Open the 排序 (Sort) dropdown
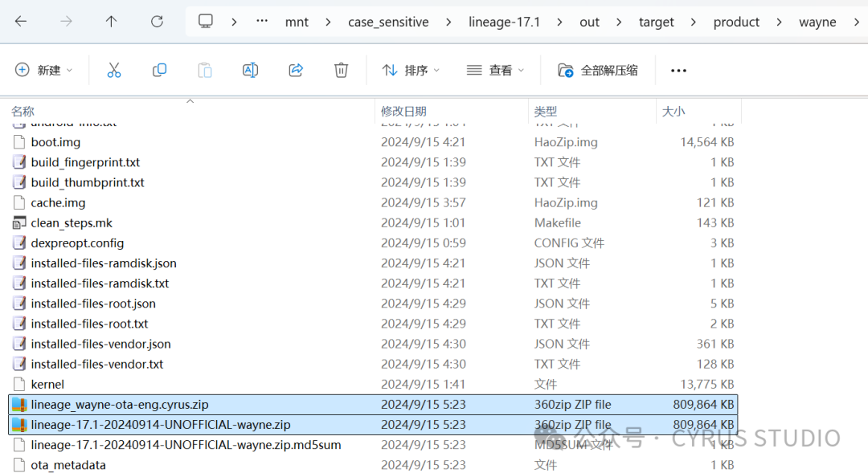The image size is (868, 473). [x=411, y=70]
